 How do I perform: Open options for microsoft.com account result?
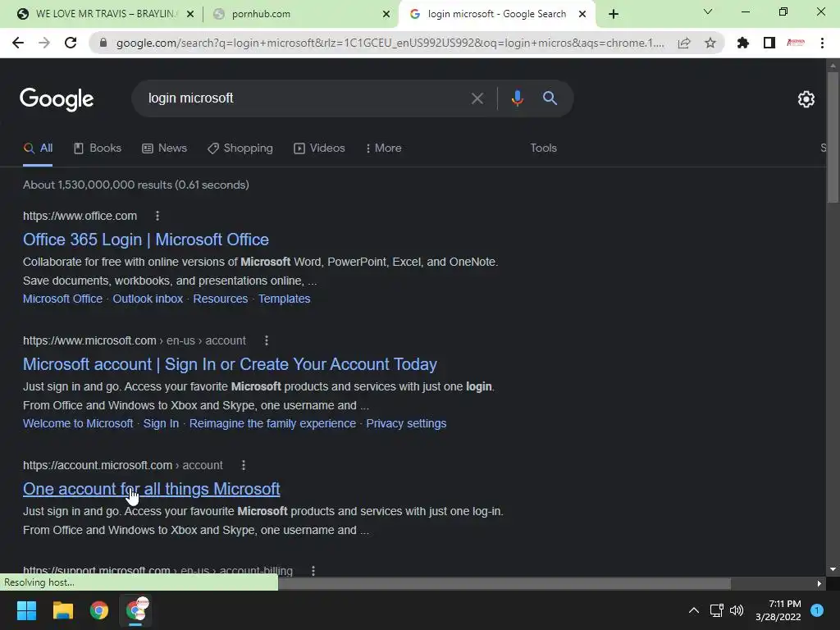(267, 340)
